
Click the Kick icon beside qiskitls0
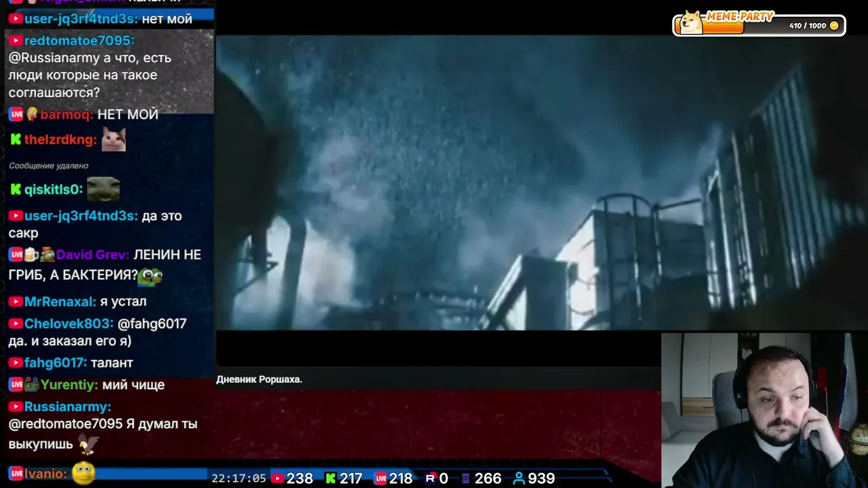[x=16, y=190]
